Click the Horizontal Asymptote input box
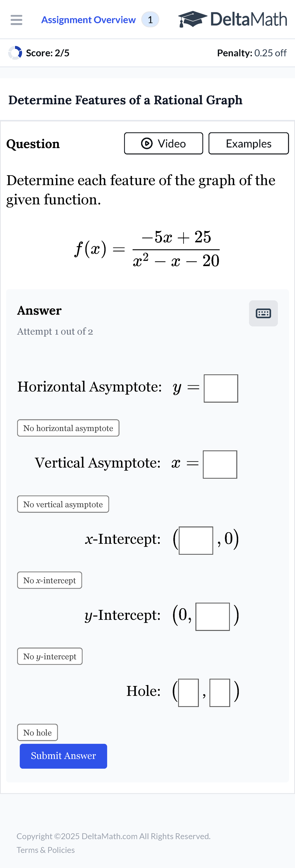 click(x=220, y=388)
